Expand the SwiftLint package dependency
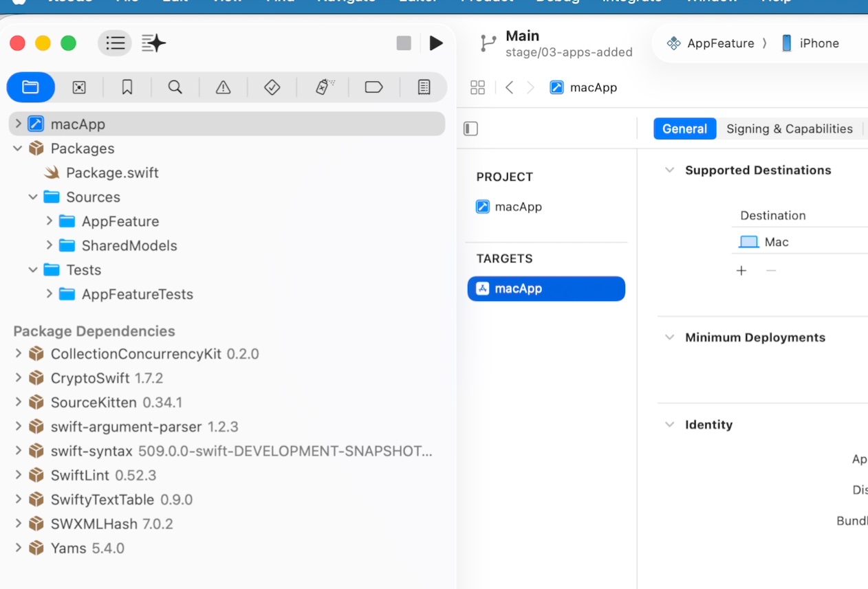868x589 pixels. click(x=19, y=476)
